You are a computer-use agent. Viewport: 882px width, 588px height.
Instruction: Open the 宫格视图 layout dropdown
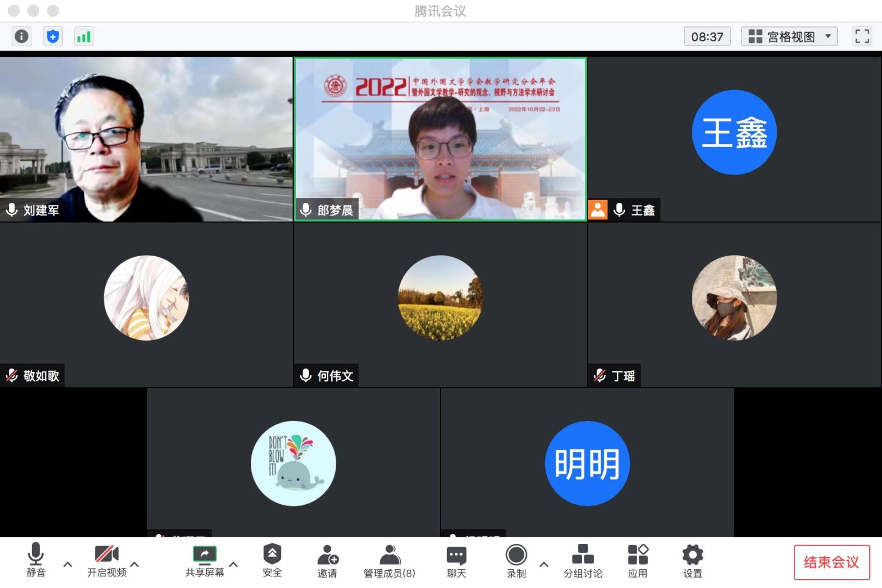coord(789,36)
